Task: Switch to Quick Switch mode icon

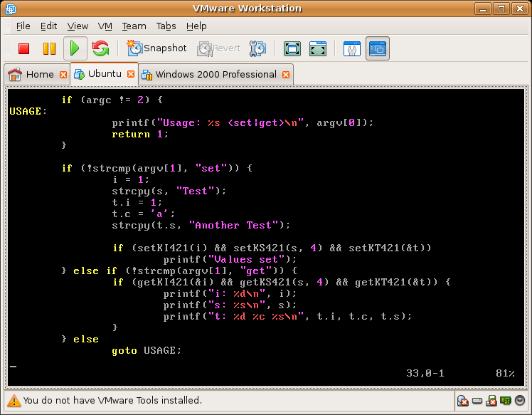Action: click(x=317, y=48)
